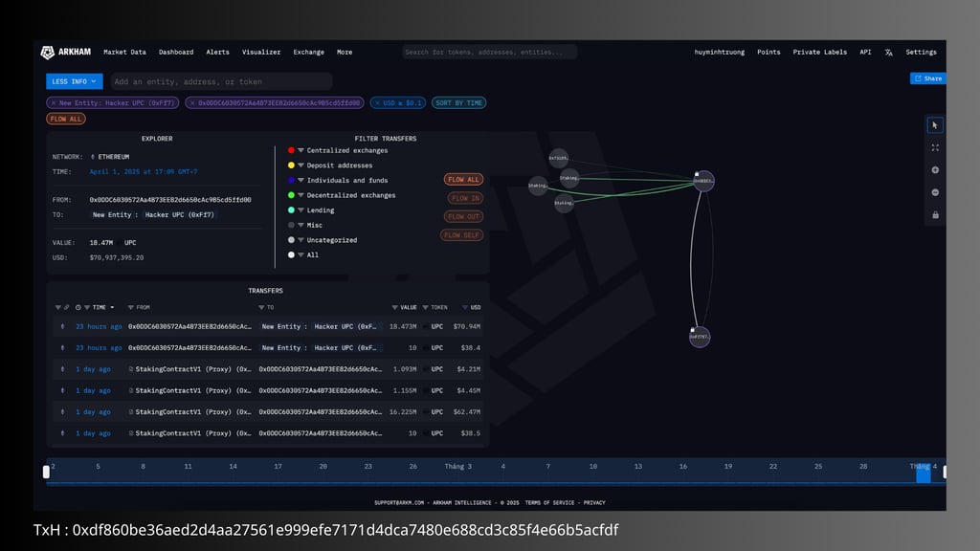Zoom out of the graph with minus icon
980x551 pixels.
tap(935, 192)
